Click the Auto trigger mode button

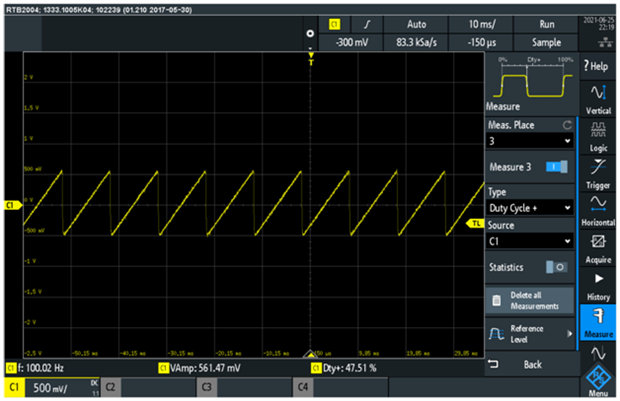pyautogui.click(x=416, y=25)
